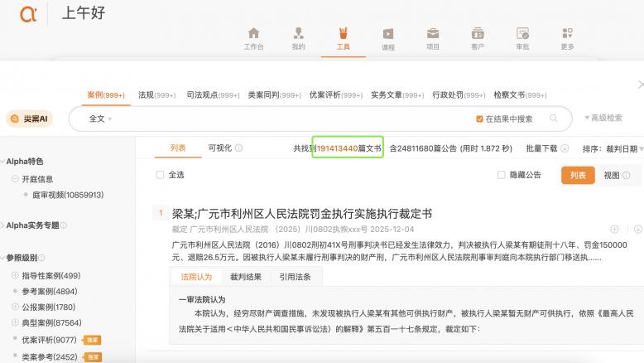Expand 高级检索 advanced search
The width and height of the screenshot is (644, 363).
603,118
